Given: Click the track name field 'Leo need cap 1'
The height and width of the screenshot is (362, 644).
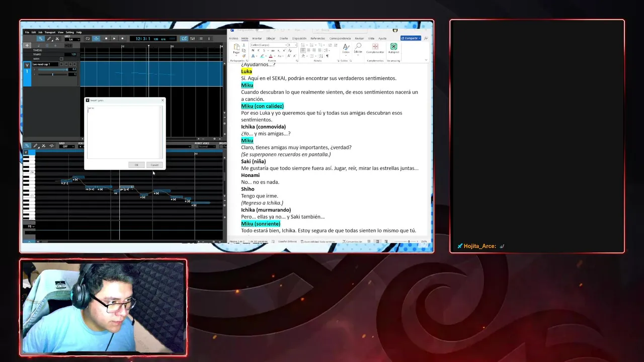Looking at the screenshot, I should point(45,64).
